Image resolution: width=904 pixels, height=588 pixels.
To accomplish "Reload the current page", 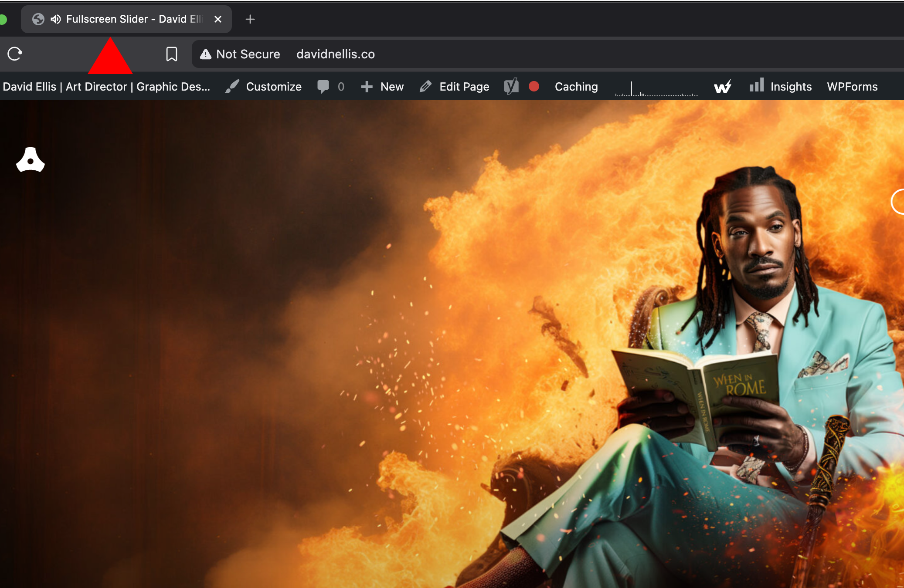I will (15, 54).
